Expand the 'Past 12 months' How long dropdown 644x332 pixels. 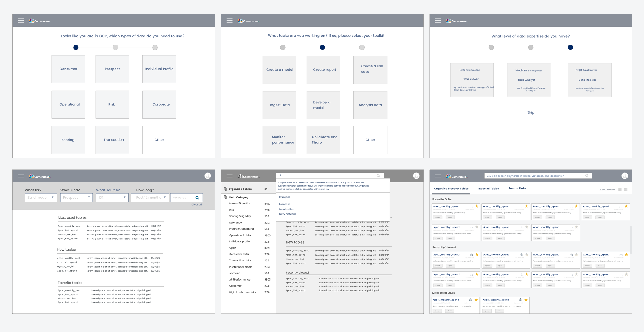150,198
